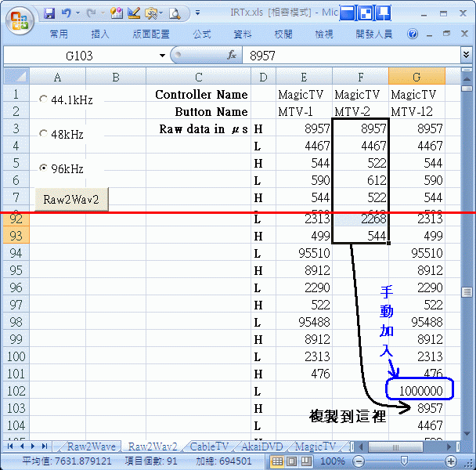Switch to the MagicTV sheet tab
Image resolution: width=476 pixels, height=470 pixels.
(316, 446)
